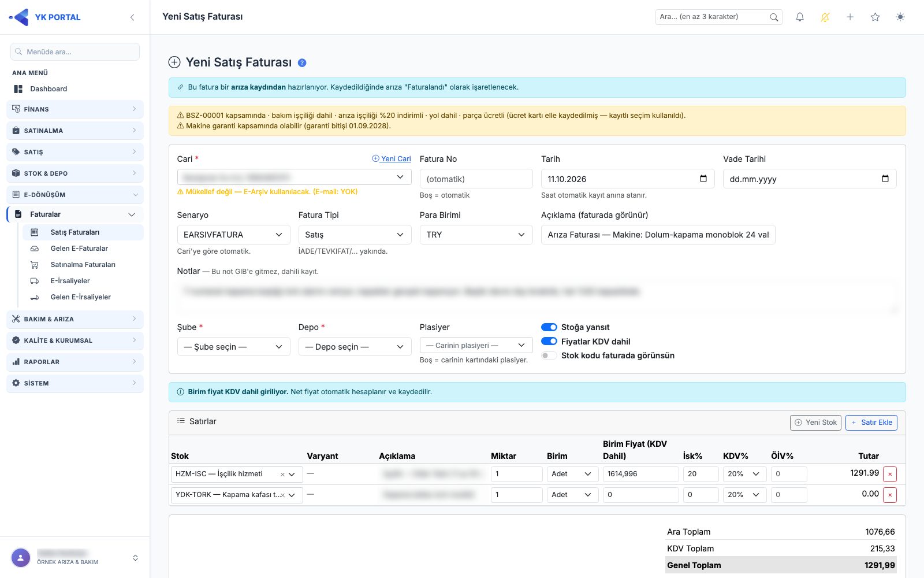
Task: Open the Plasiyer dropdown
Action: 476,345
